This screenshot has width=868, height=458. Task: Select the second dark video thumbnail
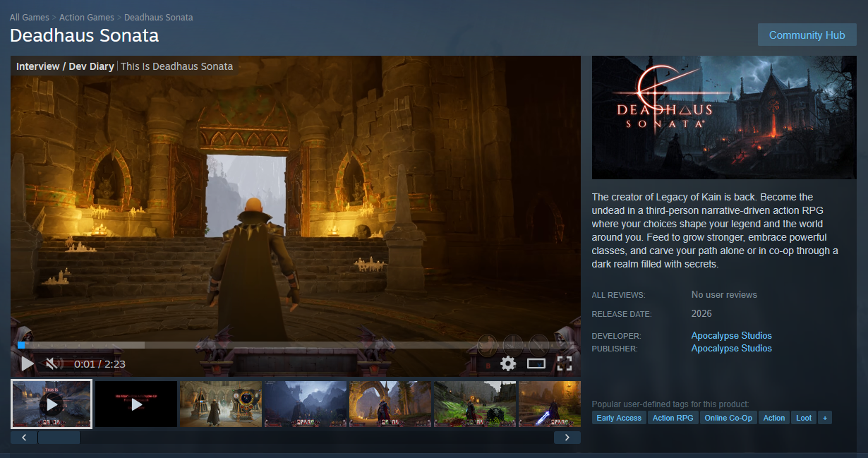[136, 404]
